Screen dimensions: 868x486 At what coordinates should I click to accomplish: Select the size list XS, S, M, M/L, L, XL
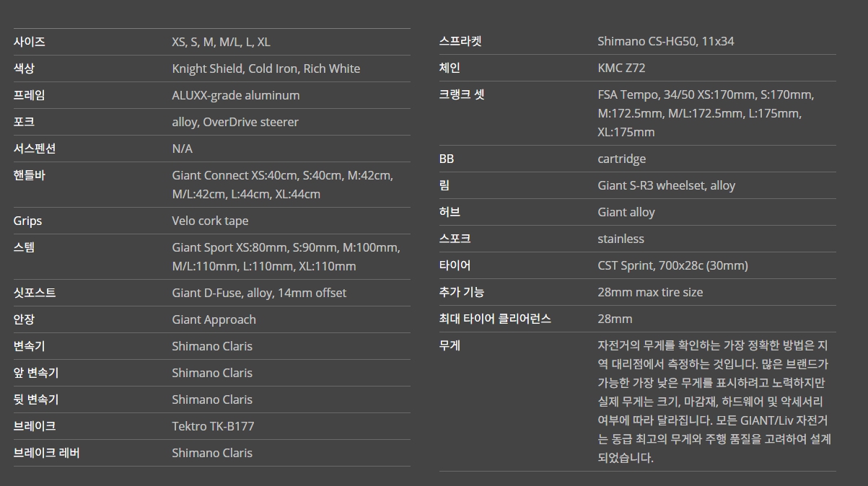coord(221,42)
